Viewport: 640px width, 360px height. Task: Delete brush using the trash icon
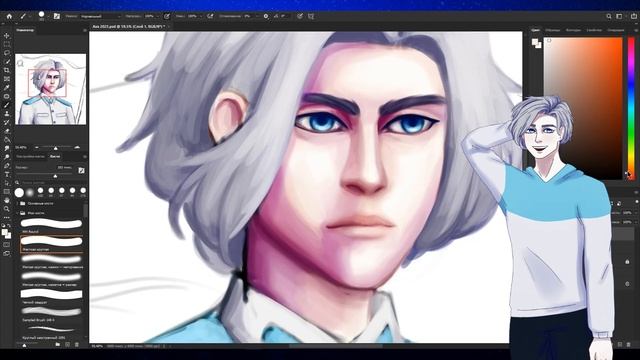(x=77, y=345)
